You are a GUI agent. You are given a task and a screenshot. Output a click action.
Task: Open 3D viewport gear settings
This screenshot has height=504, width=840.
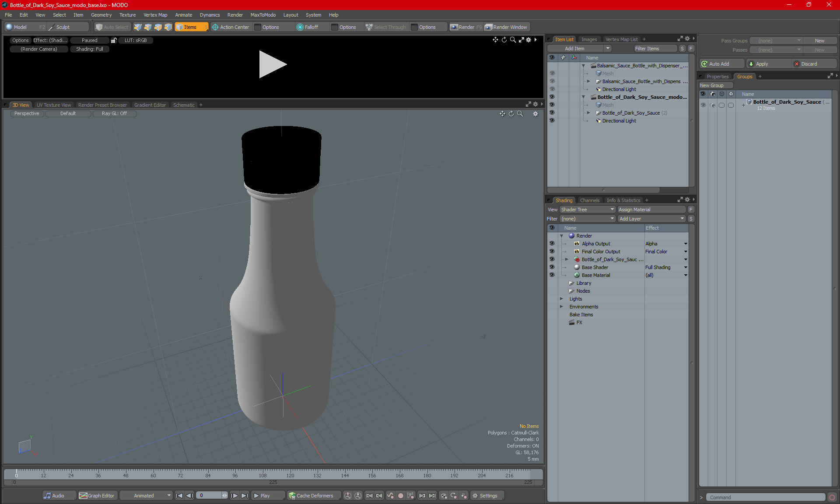pos(535,114)
